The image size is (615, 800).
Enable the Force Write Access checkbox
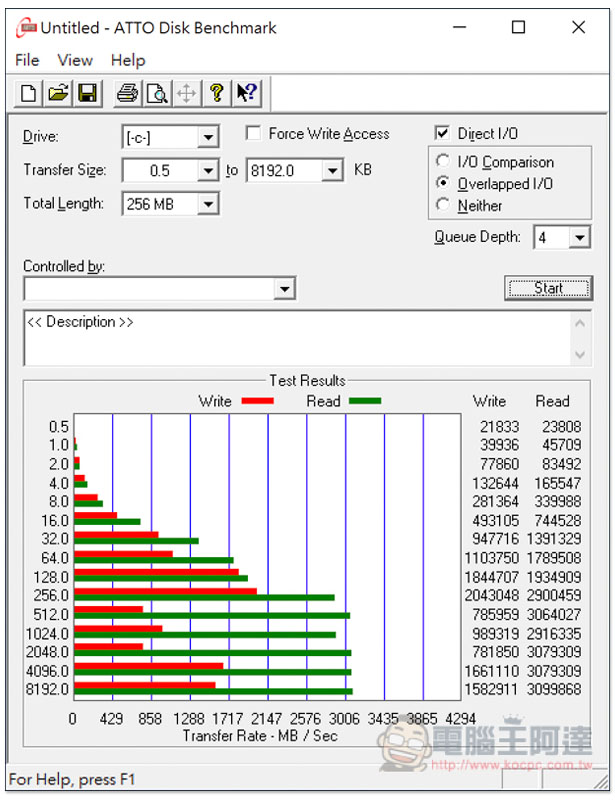point(253,134)
